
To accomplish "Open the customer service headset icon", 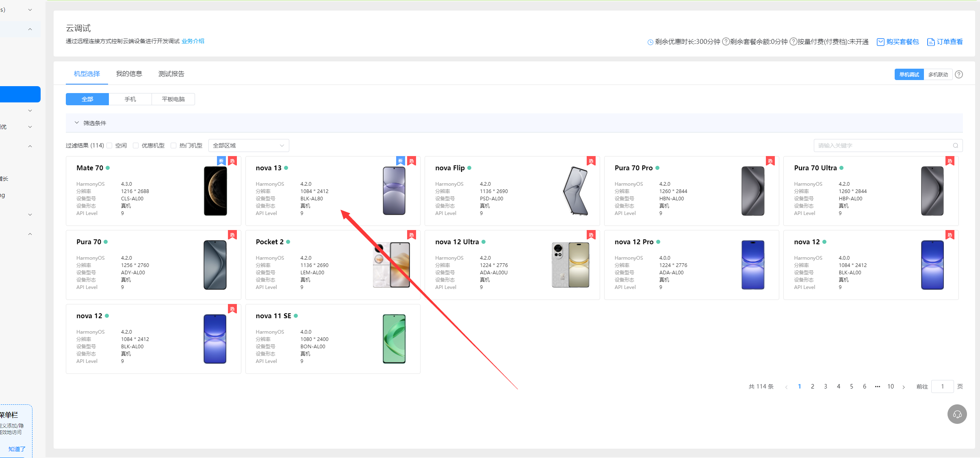I will pos(957,414).
